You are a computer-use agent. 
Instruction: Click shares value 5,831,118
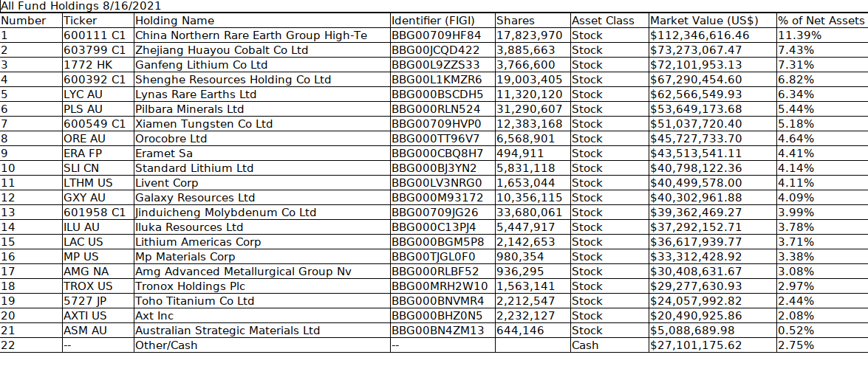533,168
